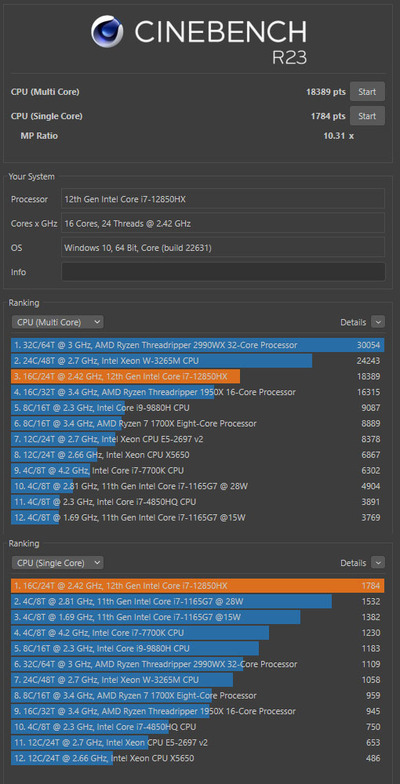
Task: Select i7-1165G7 @ 28W single core row 1532
Action: pos(198,602)
